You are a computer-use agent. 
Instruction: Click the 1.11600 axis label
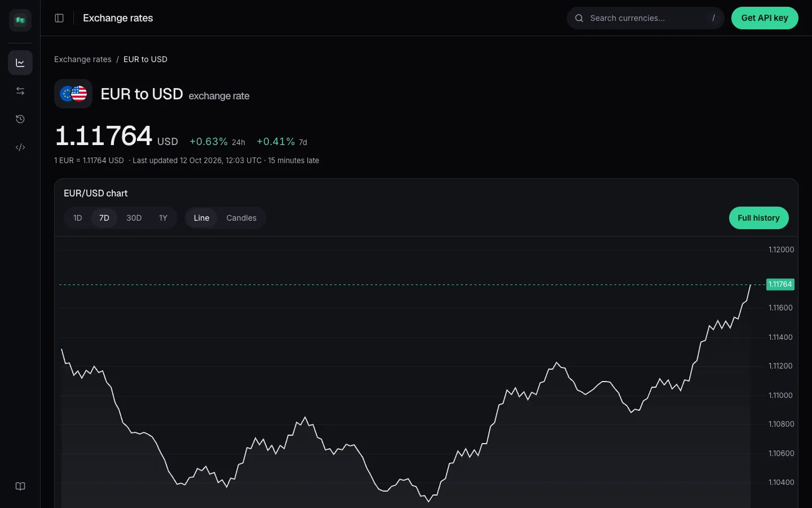point(781,308)
